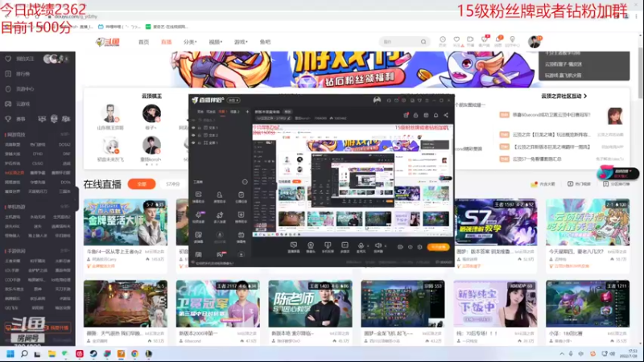Click the Douyu search input field
Screen dimensions: 644x362
(x=401, y=42)
